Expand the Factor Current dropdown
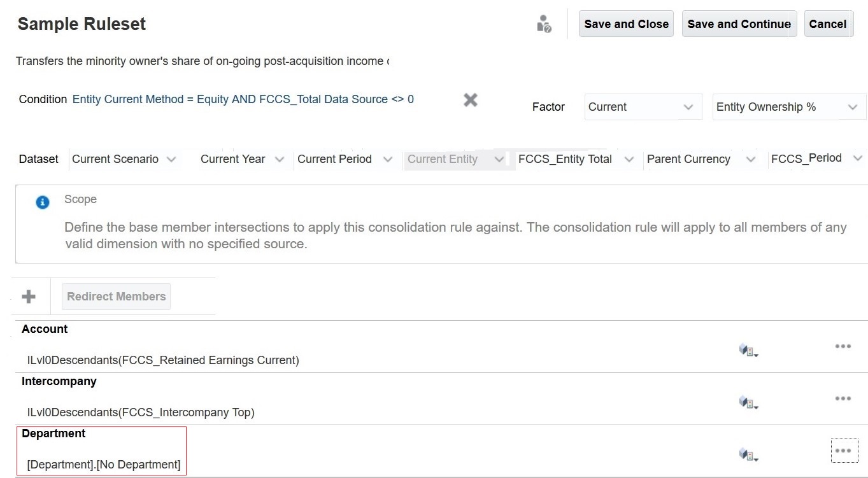The width and height of the screenshot is (868, 478). [x=688, y=107]
